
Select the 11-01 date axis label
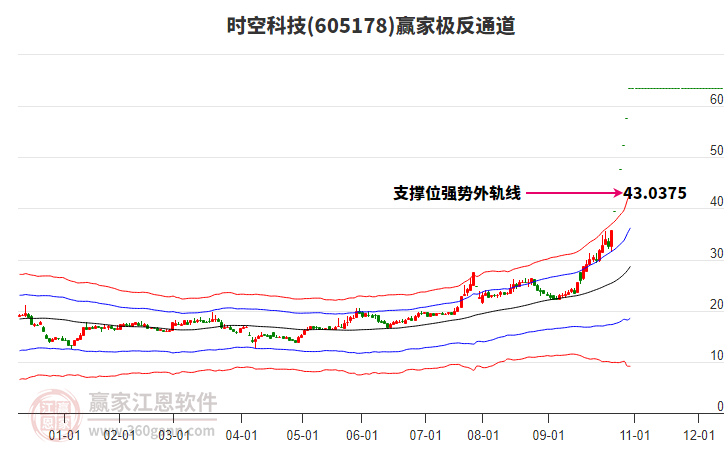(x=635, y=436)
